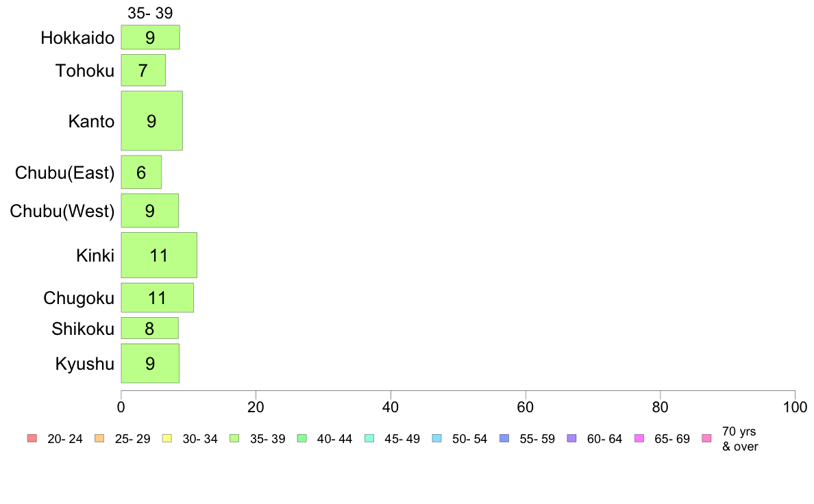
Task: Click the Kinki bar
Action: click(x=159, y=255)
